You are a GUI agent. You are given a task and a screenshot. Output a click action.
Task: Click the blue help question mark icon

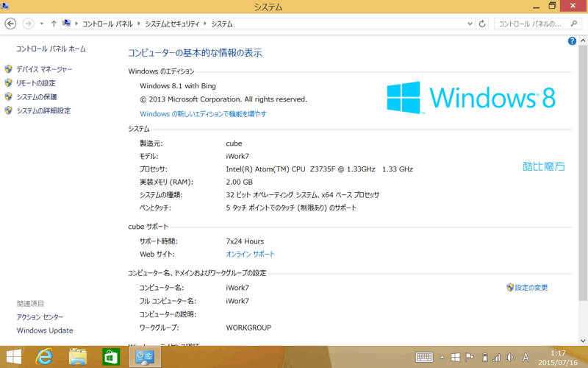[x=572, y=41]
